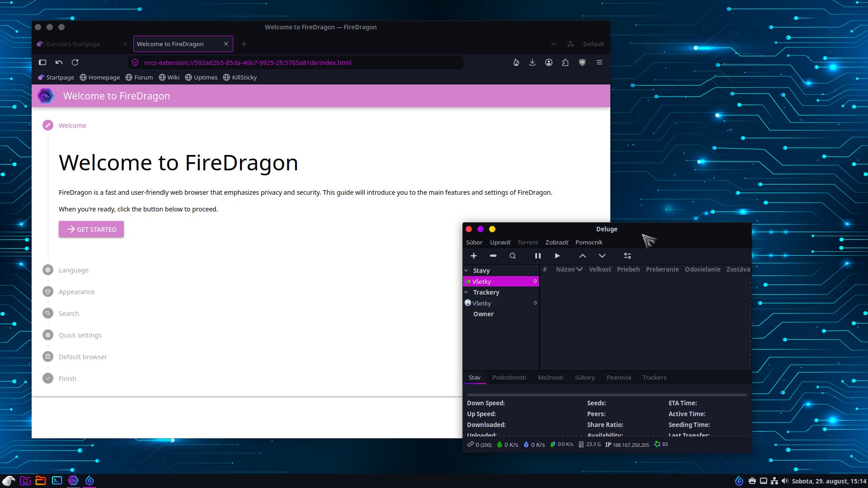Open the Súbor menu in Deluge

[474, 243]
